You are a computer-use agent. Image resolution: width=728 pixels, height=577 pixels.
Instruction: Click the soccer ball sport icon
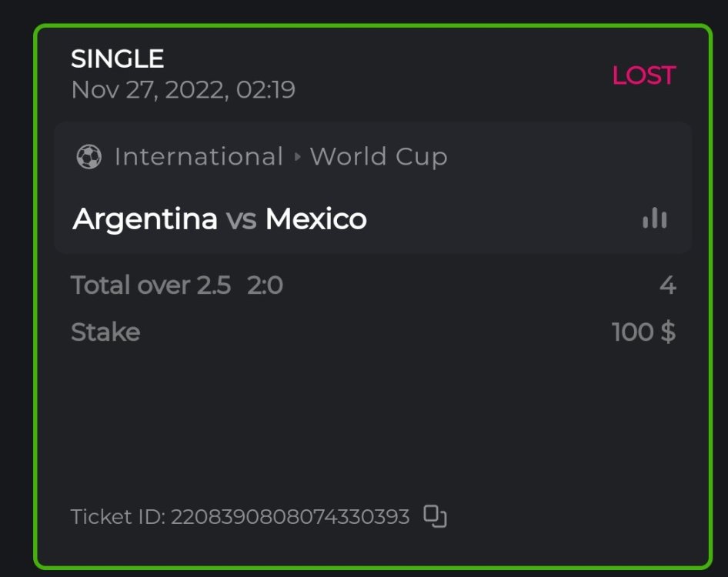point(88,157)
